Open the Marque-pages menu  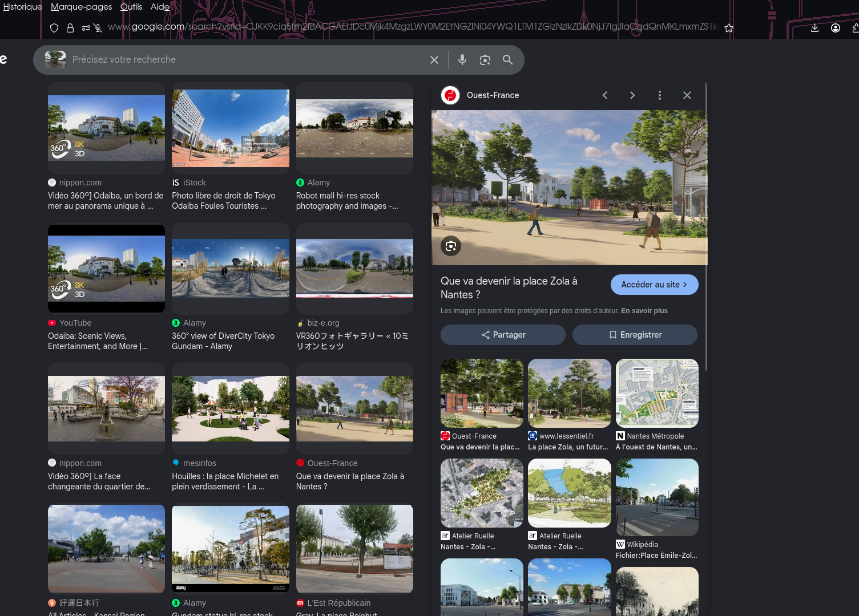[82, 7]
